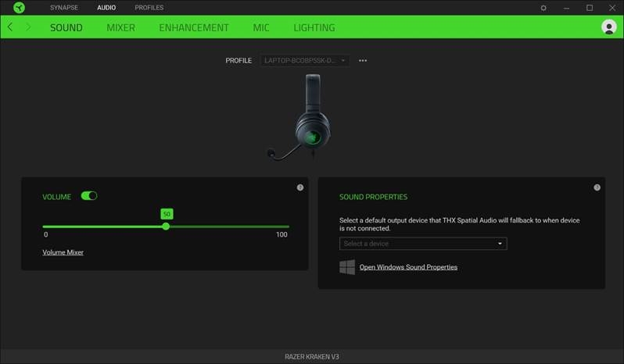Viewport: 624px width, 364px height.
Task: Go forward with the right arrow
Action: click(28, 27)
